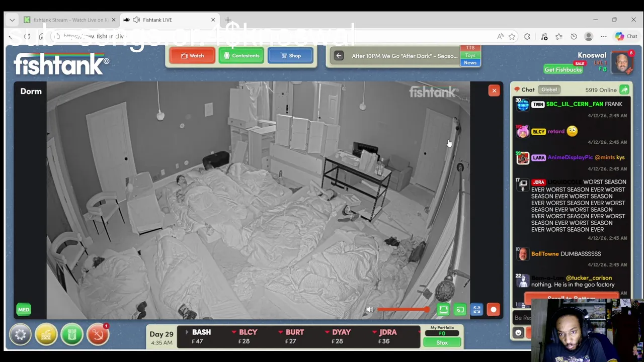The image size is (644, 362).
Task: Open Stox from My Portfolio
Action: tap(442, 342)
